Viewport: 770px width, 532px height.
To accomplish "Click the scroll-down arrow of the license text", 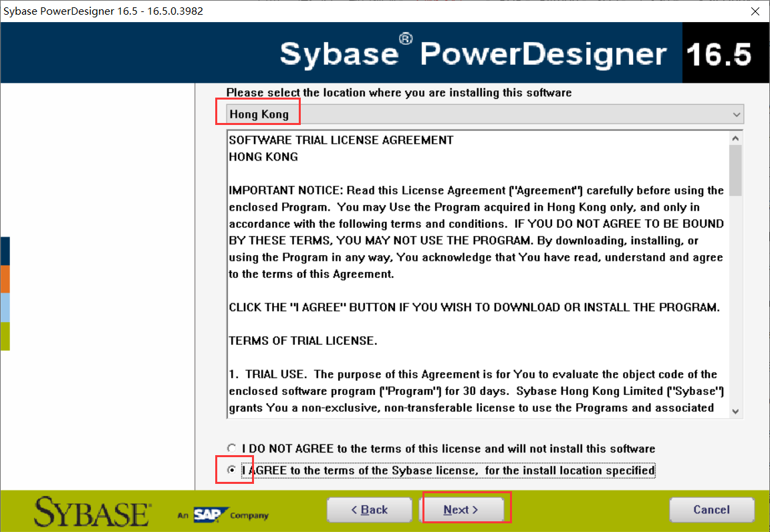I will [x=735, y=410].
